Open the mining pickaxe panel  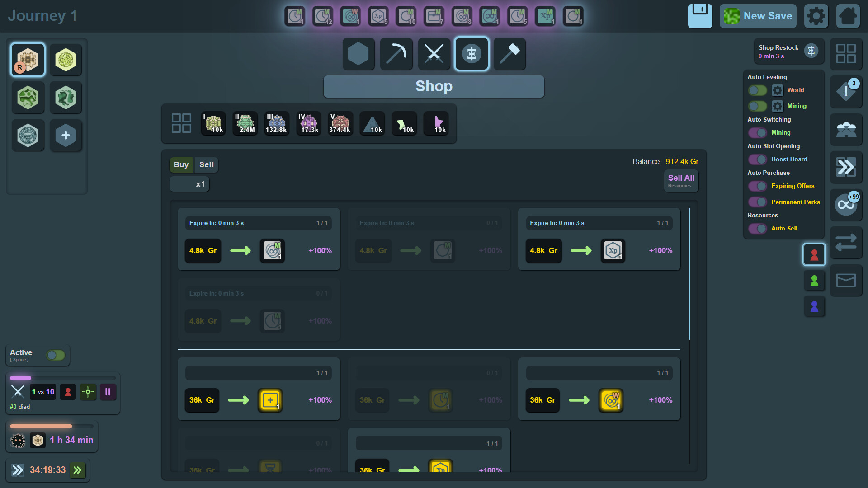click(396, 54)
